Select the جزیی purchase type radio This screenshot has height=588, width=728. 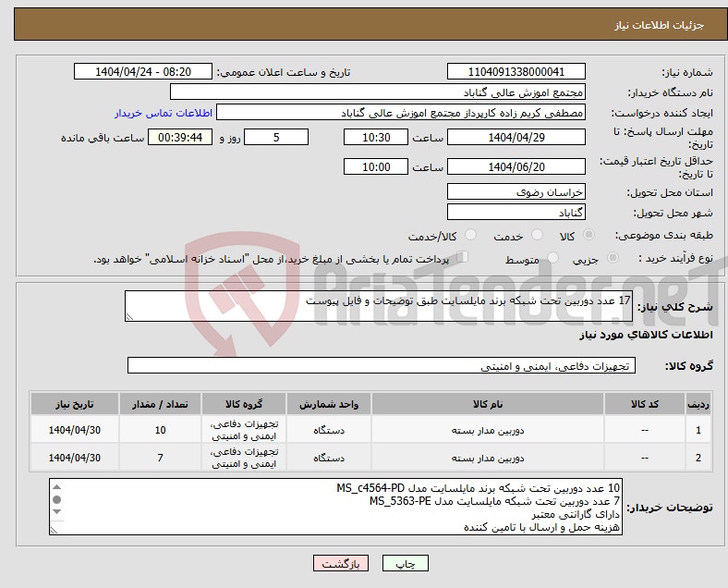click(x=613, y=257)
